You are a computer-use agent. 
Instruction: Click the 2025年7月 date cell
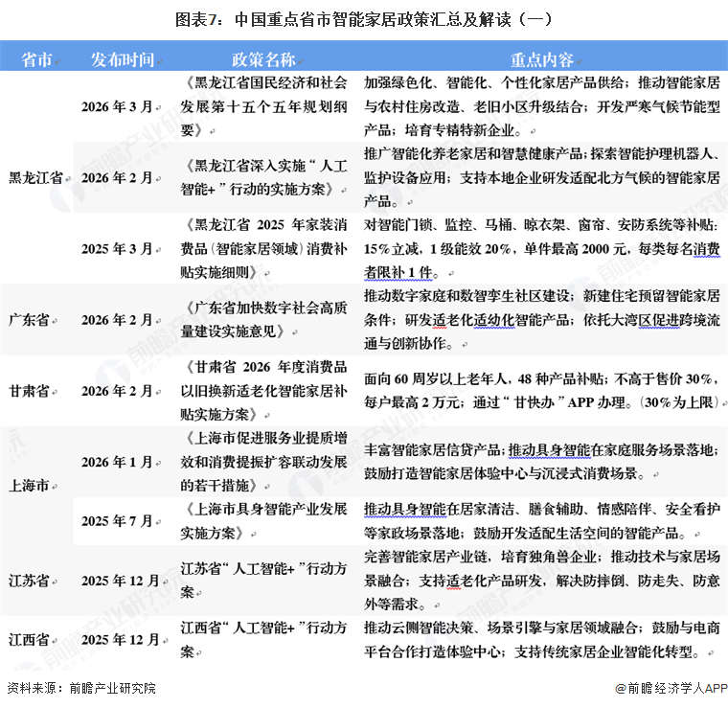click(x=117, y=521)
